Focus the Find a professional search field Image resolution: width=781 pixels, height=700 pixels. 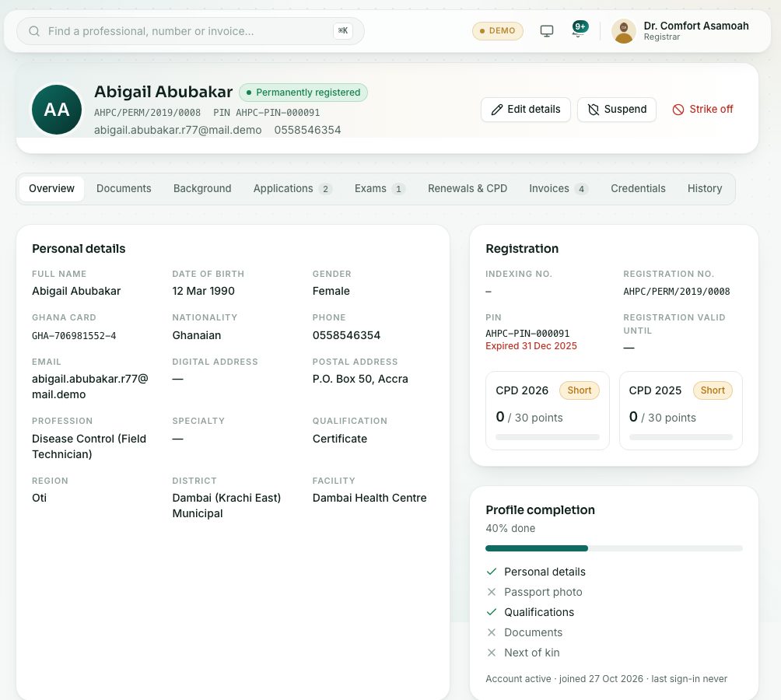pos(191,31)
